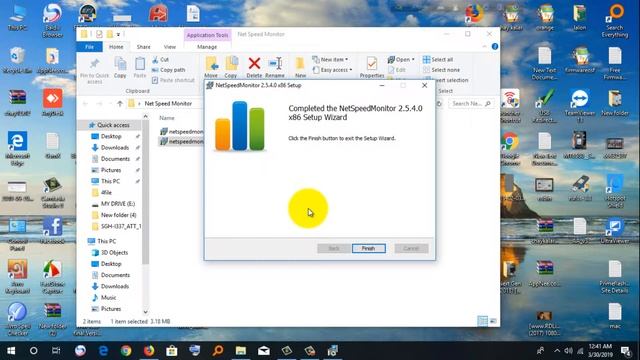Open Mail from the taskbar
This screenshot has width=640, height=360.
264,351
